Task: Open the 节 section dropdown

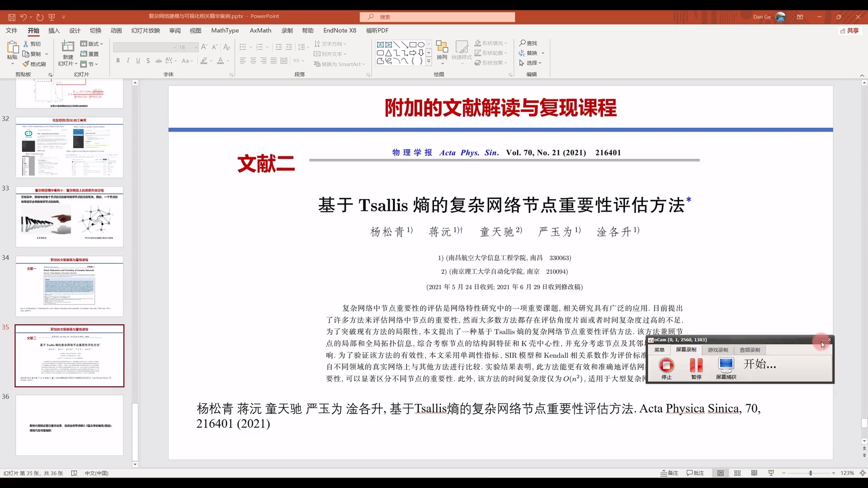Action: pos(91,64)
